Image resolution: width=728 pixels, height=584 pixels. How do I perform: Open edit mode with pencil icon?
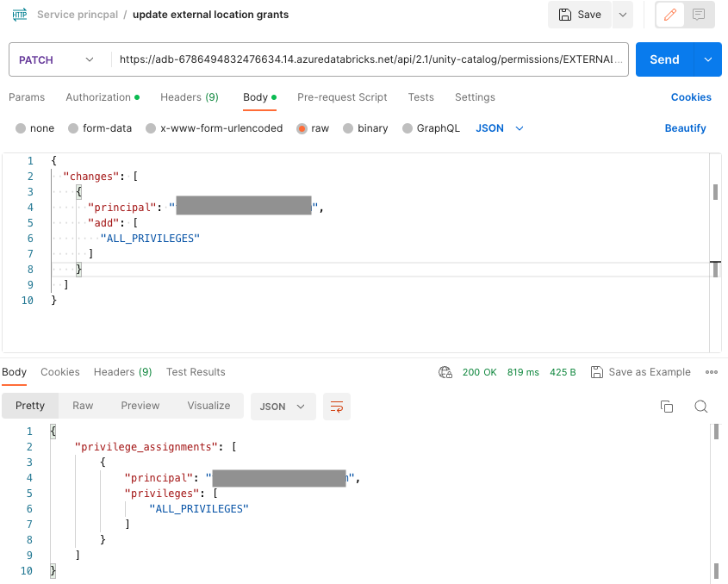click(x=670, y=15)
